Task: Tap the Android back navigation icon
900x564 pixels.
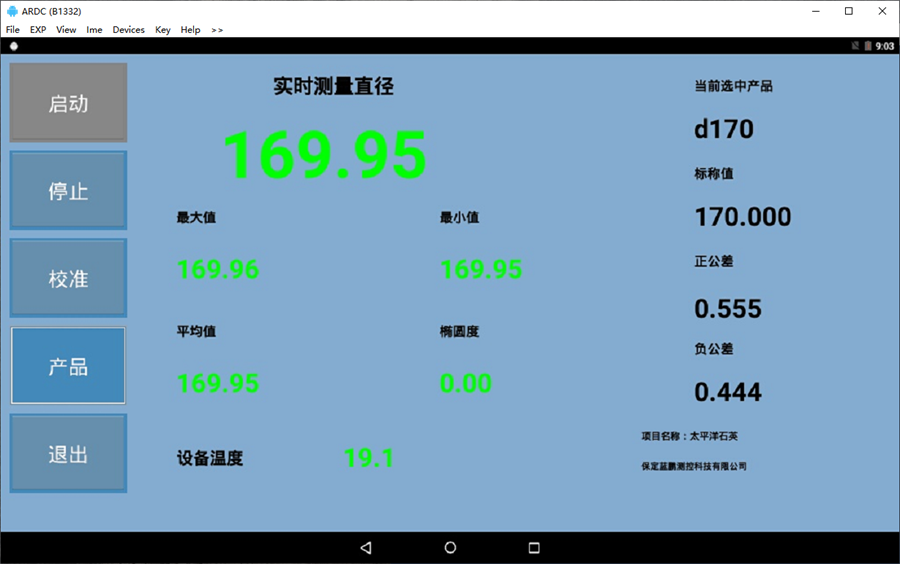Action: pos(366,548)
